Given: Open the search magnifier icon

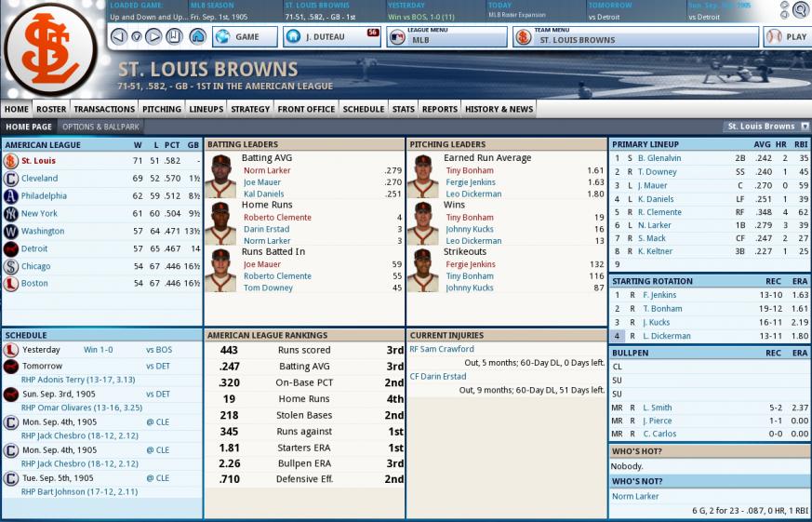Looking at the screenshot, I should click(799, 10).
